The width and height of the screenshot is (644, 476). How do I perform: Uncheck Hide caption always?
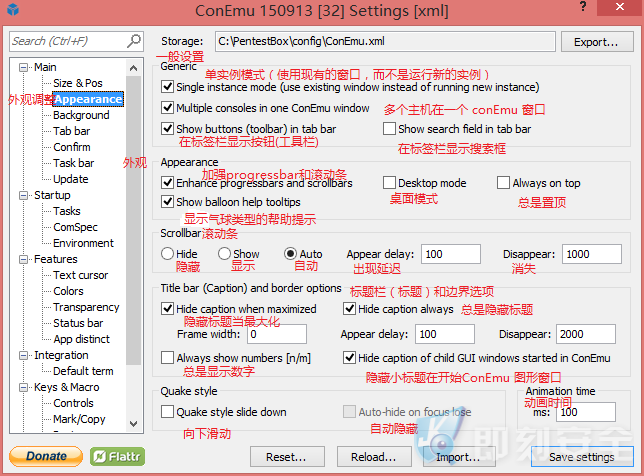pyautogui.click(x=349, y=308)
